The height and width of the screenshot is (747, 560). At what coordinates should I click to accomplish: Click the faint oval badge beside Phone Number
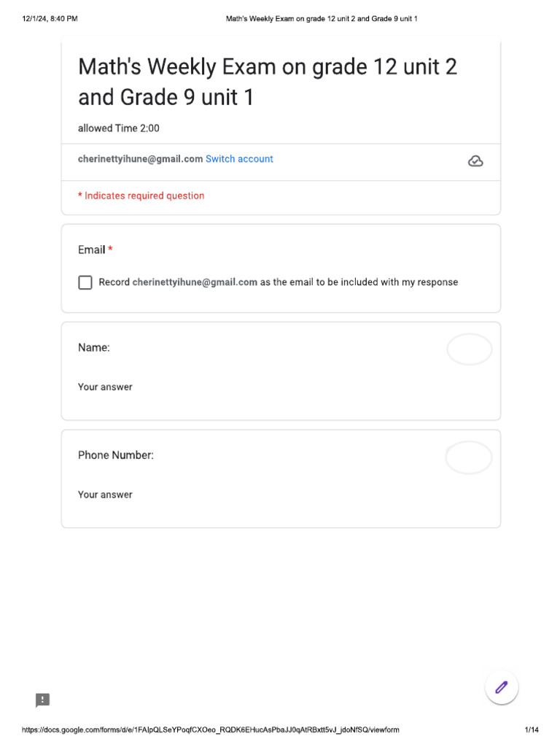469,457
